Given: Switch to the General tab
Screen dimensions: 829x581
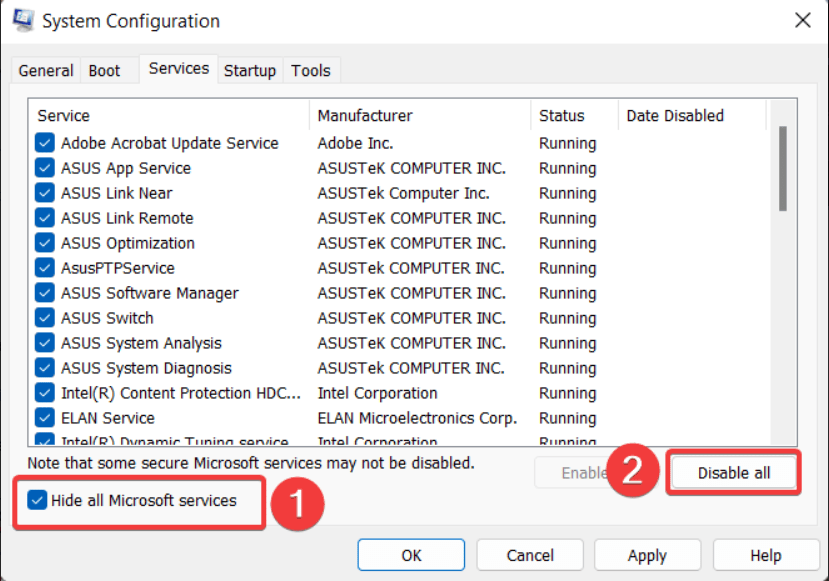Looking at the screenshot, I should click(x=45, y=70).
